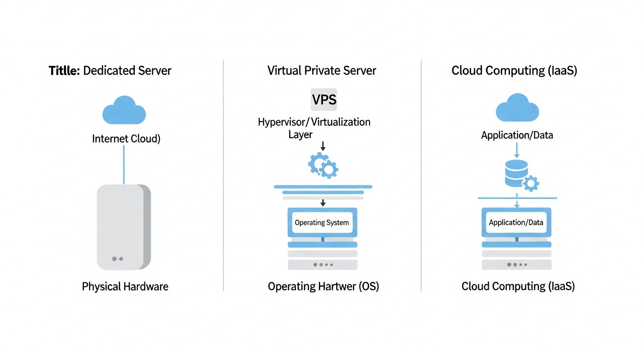
Task: Expand the arrow below Hypervisor/Virtualization Layer
Action: (323, 146)
